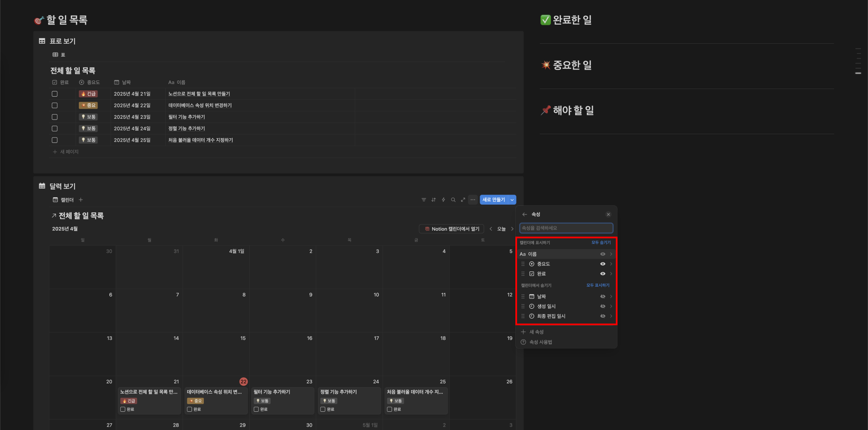Open the calendar sort icon
This screenshot has width=868, height=430.
pyautogui.click(x=434, y=200)
